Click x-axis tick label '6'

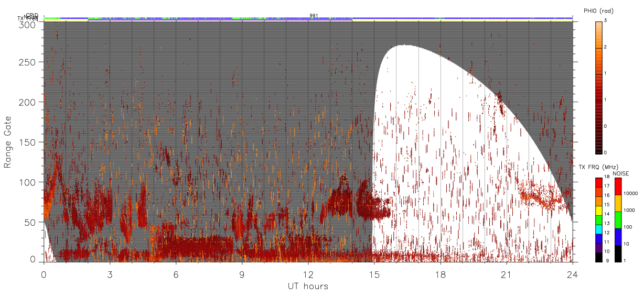176,274
